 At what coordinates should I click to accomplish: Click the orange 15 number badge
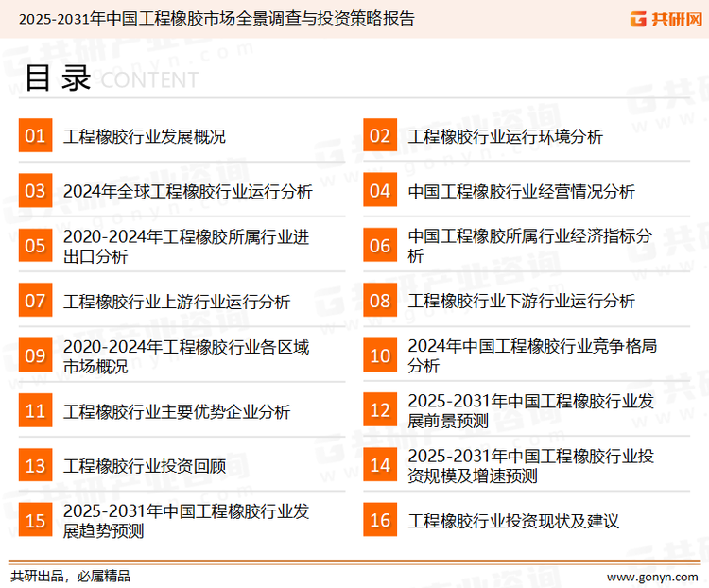click(35, 520)
